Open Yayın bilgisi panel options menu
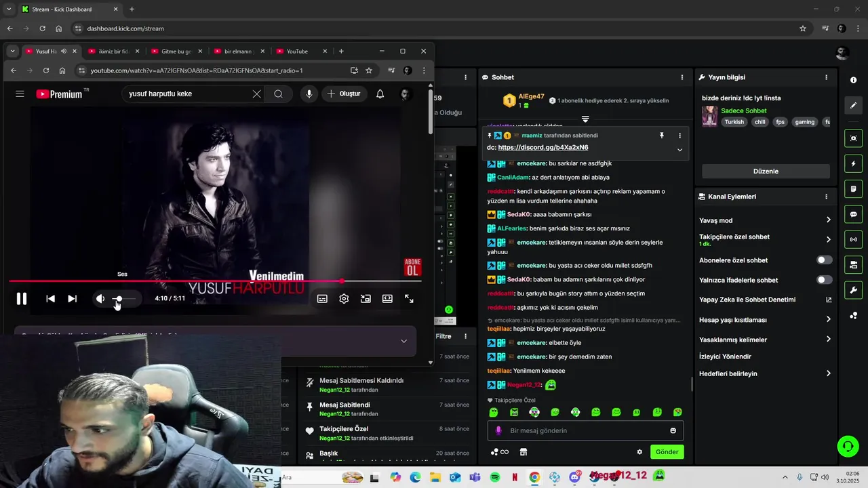The height and width of the screenshot is (488, 868). 826,77
